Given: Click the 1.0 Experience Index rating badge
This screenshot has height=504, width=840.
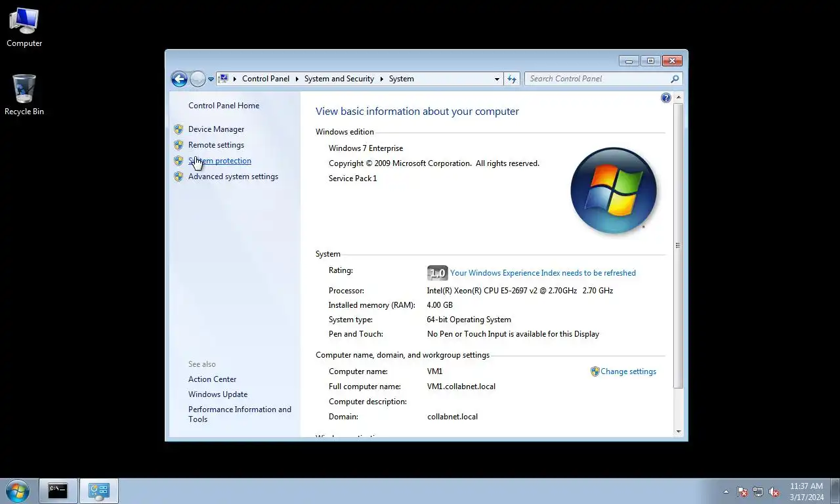Looking at the screenshot, I should (x=437, y=273).
